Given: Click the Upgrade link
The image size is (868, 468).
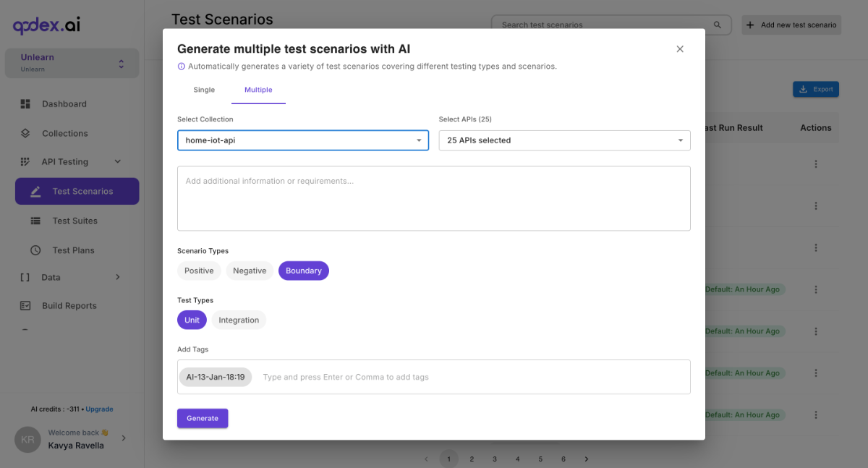Looking at the screenshot, I should (x=100, y=409).
